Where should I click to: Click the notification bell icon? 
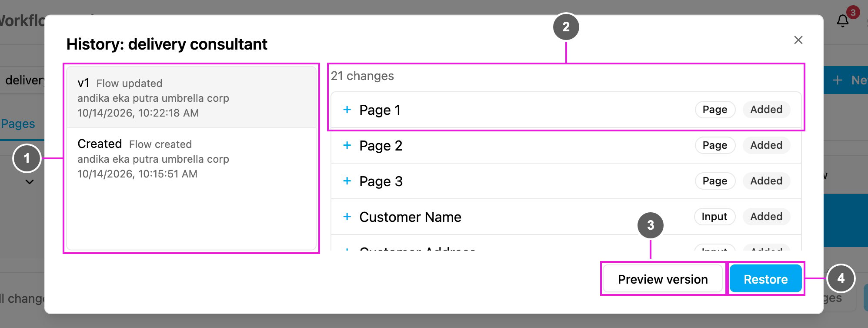[x=843, y=21]
